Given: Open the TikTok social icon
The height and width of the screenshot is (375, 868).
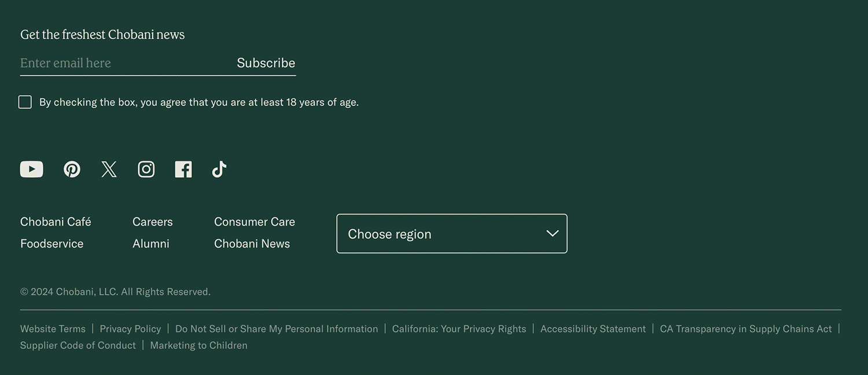Looking at the screenshot, I should 219,169.
